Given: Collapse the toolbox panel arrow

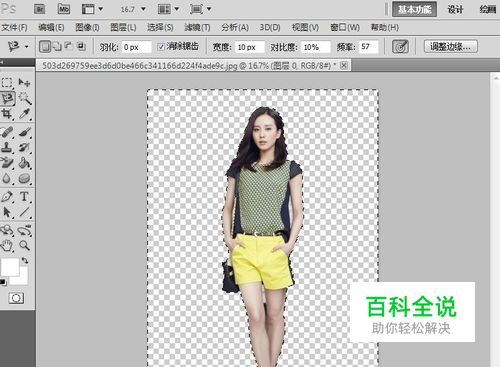Looking at the screenshot, I should [2, 62].
